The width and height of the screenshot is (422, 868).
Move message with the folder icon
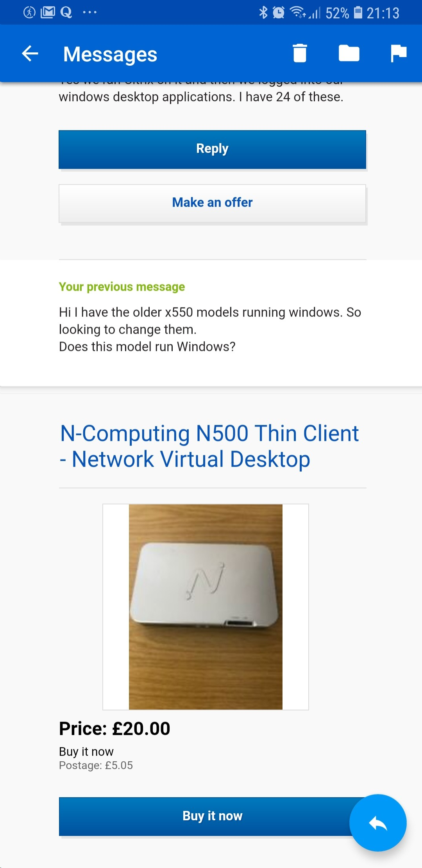pyautogui.click(x=349, y=53)
